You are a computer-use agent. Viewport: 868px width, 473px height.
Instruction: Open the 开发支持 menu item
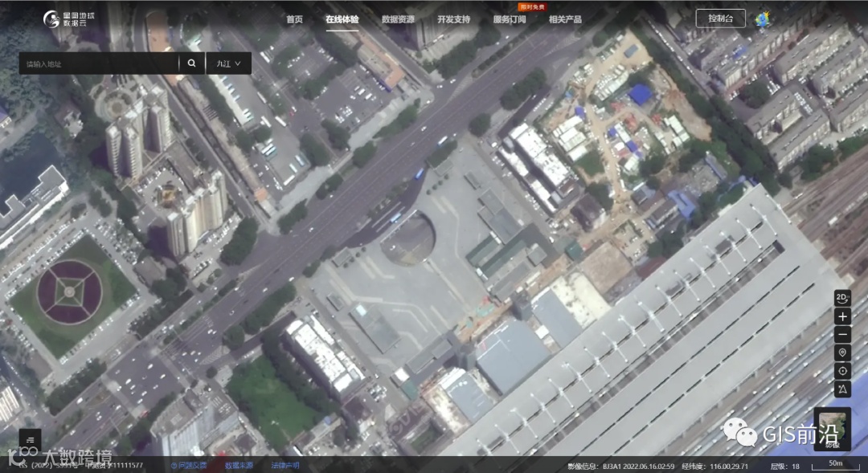click(453, 19)
